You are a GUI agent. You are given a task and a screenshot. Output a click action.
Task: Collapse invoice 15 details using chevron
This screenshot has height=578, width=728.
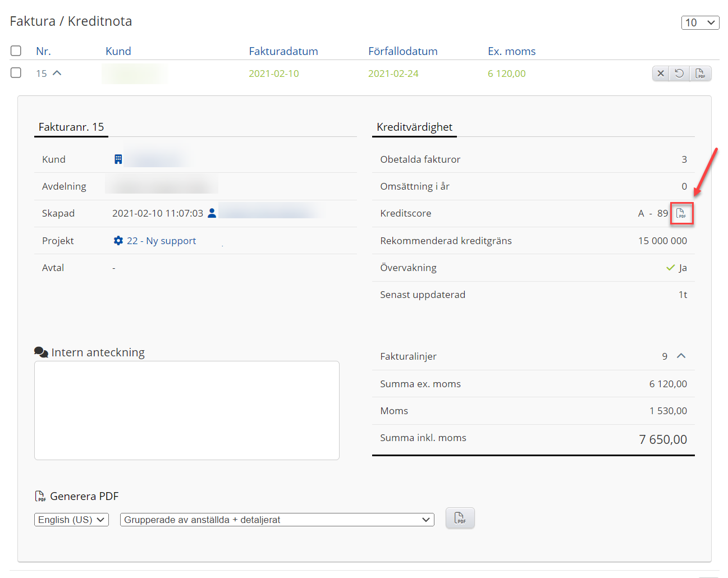coord(57,73)
